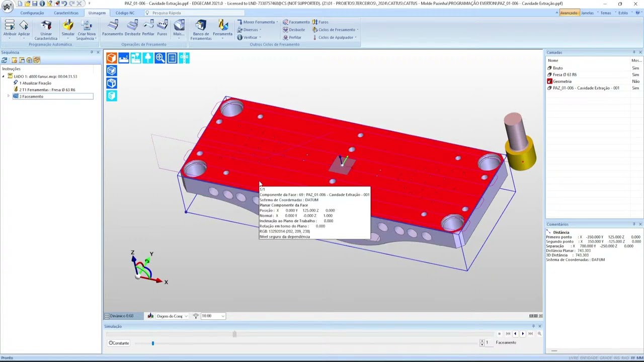Click small Furos in Outros Ciclos group
This screenshot has height=362, width=644.
[x=320, y=22]
